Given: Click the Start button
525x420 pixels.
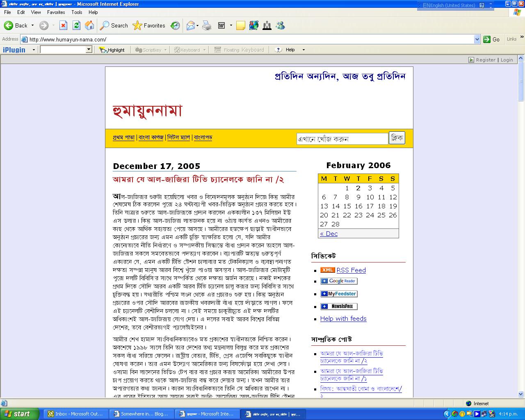Looking at the screenshot, I should [20, 414].
